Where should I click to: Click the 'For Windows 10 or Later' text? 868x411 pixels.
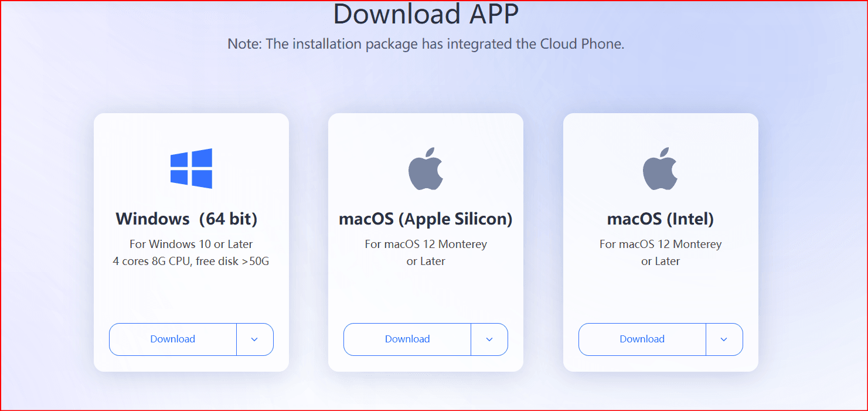(x=191, y=244)
